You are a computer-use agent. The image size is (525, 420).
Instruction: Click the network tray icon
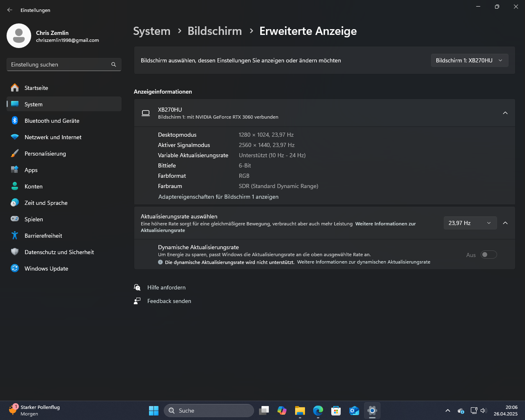pyautogui.click(x=474, y=411)
